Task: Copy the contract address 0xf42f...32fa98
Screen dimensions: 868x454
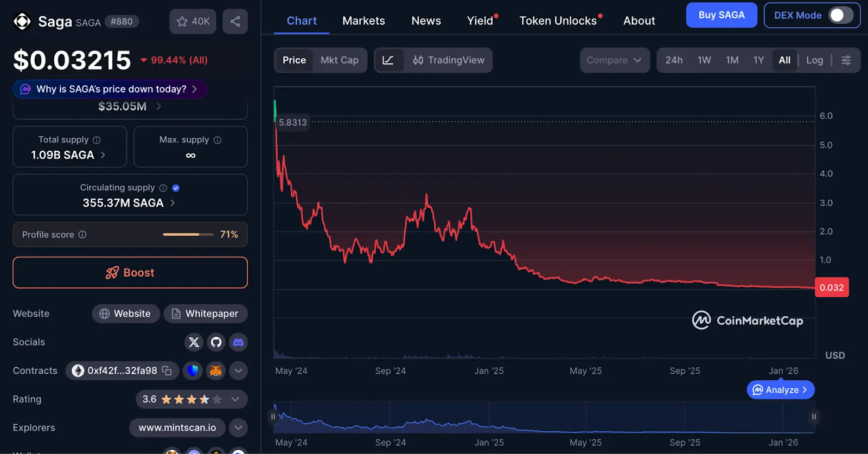Action: click(167, 371)
